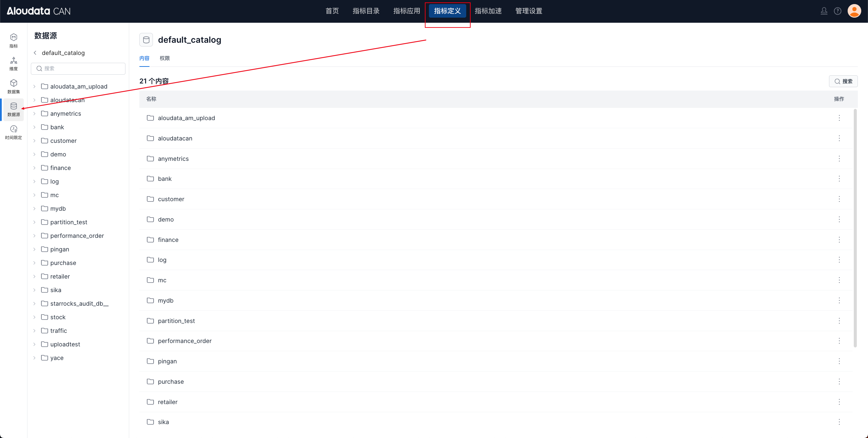The image size is (868, 438).
Task: Open the customer folder in the table
Action: (171, 199)
